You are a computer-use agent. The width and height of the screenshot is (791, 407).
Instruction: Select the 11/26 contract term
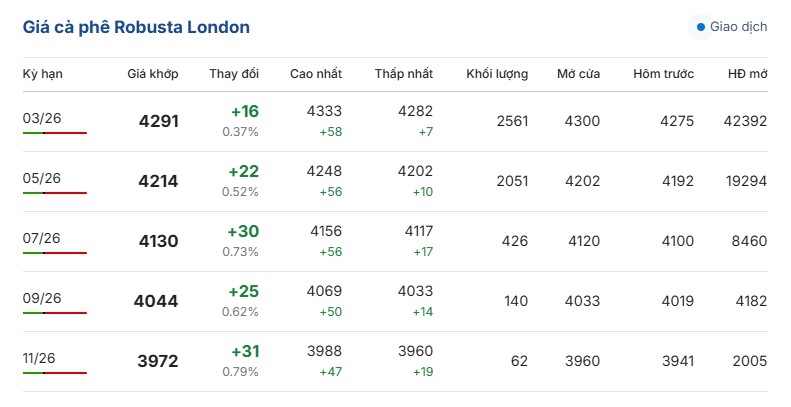tap(42, 358)
